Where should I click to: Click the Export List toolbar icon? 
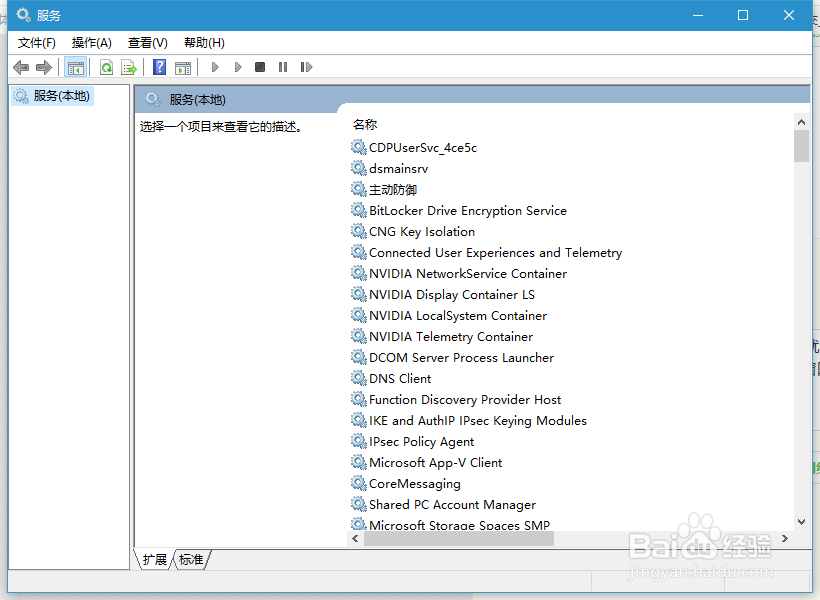tap(129, 67)
